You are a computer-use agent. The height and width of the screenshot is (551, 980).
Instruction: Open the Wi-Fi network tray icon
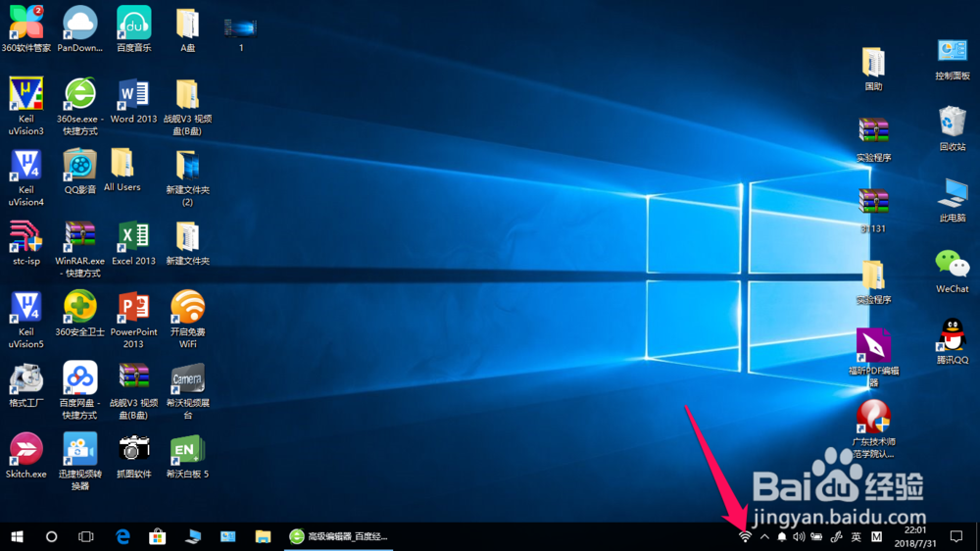tap(745, 536)
